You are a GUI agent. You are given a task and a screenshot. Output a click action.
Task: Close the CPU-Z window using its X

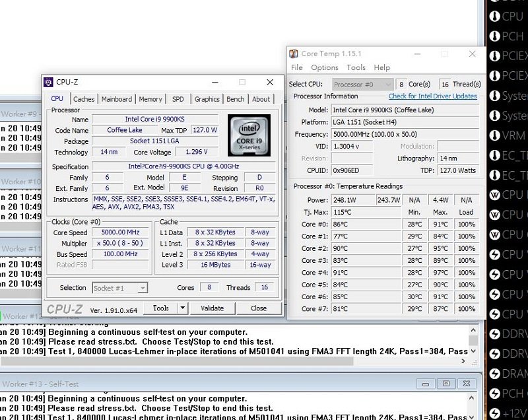[x=270, y=82]
